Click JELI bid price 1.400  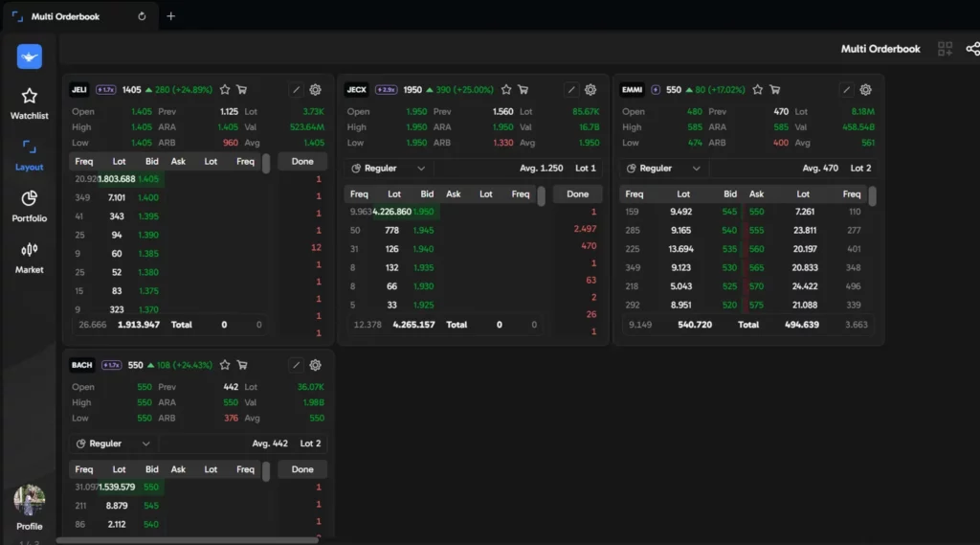[x=148, y=197]
